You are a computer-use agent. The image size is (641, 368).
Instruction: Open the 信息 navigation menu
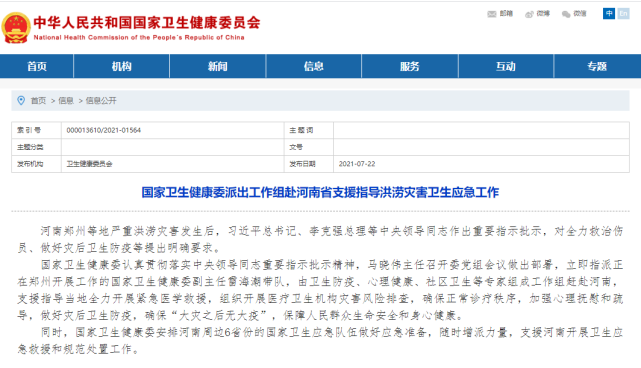coord(314,66)
